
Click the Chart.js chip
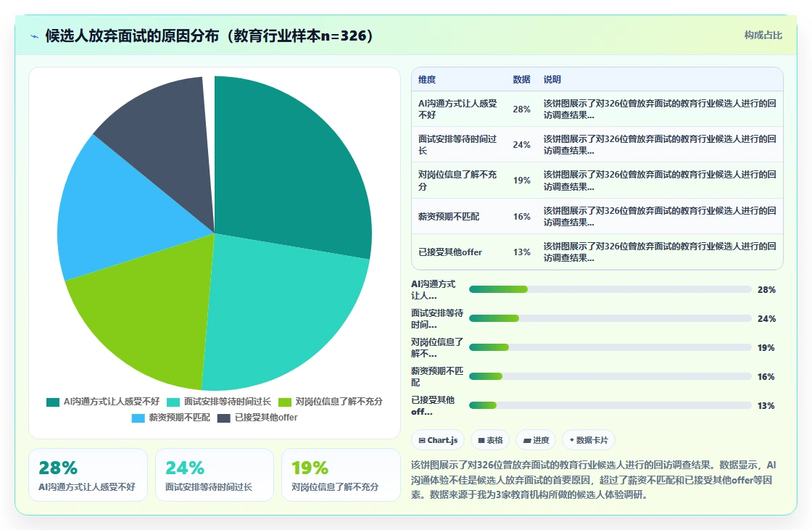coord(438,440)
